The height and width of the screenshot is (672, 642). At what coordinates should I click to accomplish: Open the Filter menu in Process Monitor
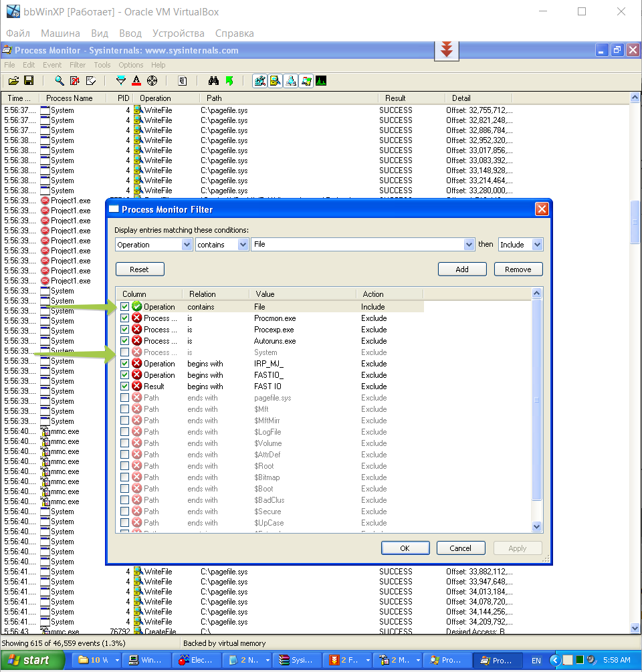(78, 65)
